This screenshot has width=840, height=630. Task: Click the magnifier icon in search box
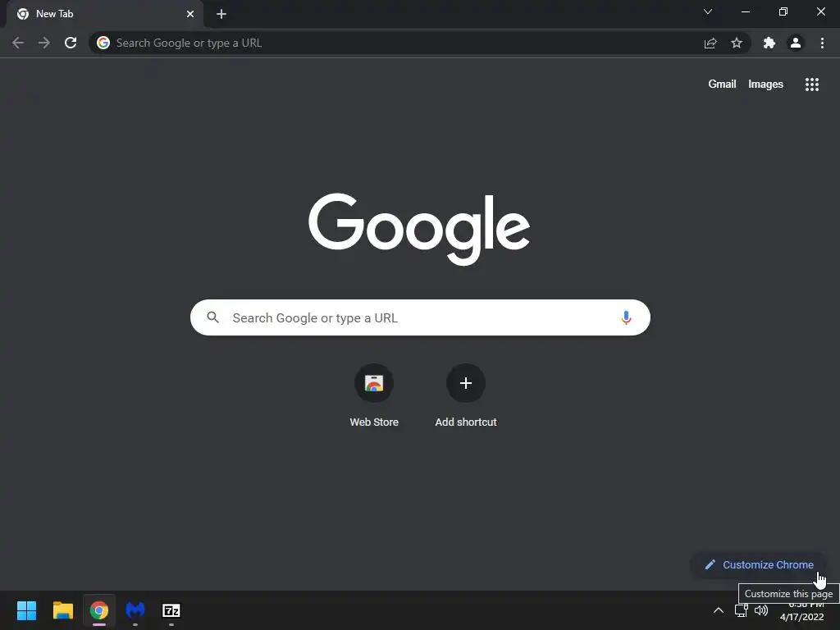pyautogui.click(x=213, y=317)
